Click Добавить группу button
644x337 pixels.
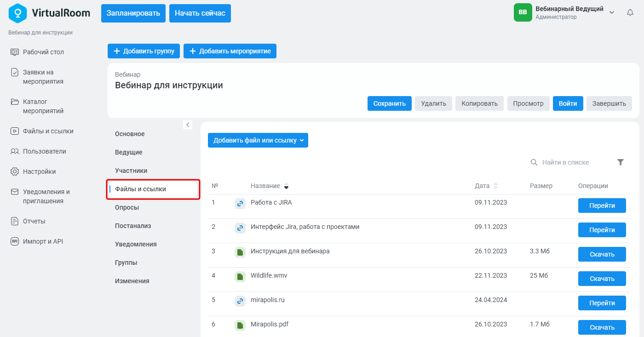coord(144,51)
